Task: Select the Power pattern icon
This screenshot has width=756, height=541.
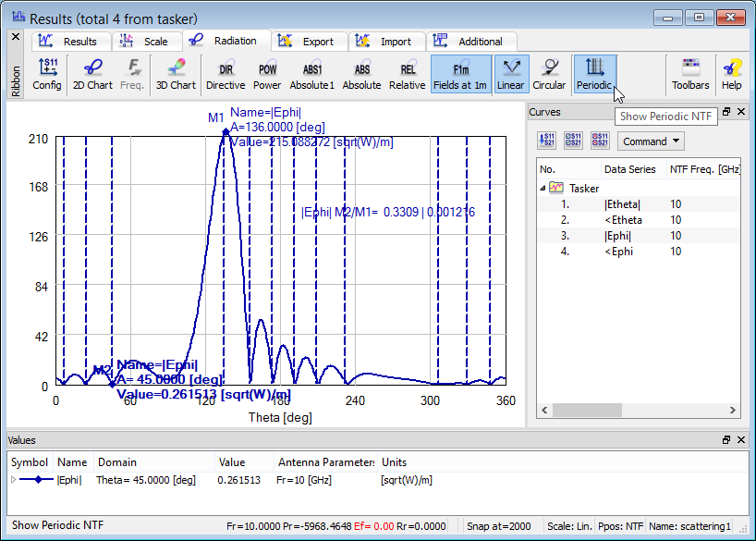Action: [267, 74]
